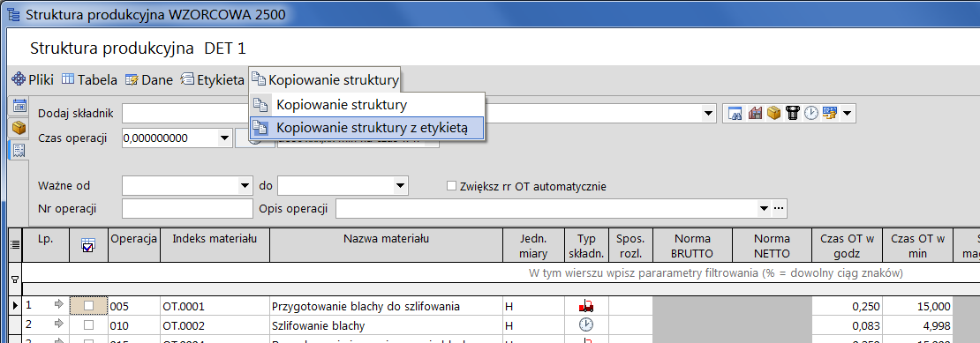This screenshot has height=343, width=980.
Task: Click yellow box material icon in toolbar
Action: pyautogui.click(x=774, y=114)
